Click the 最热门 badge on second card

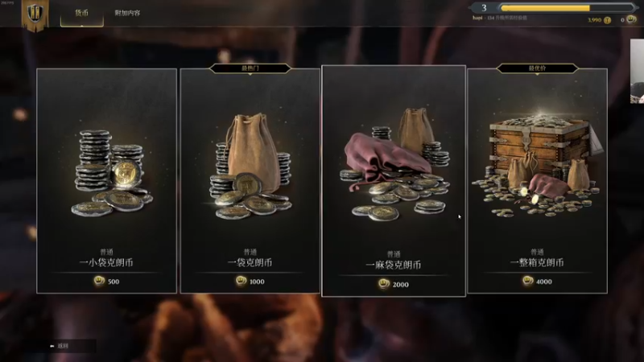click(250, 68)
